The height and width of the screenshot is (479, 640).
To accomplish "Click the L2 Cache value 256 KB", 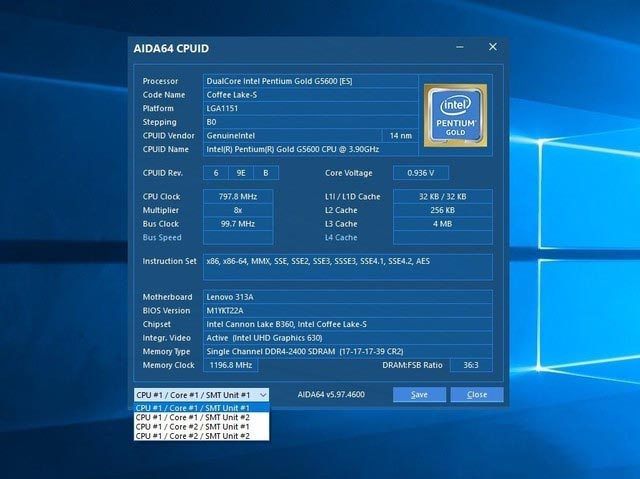I will point(443,210).
